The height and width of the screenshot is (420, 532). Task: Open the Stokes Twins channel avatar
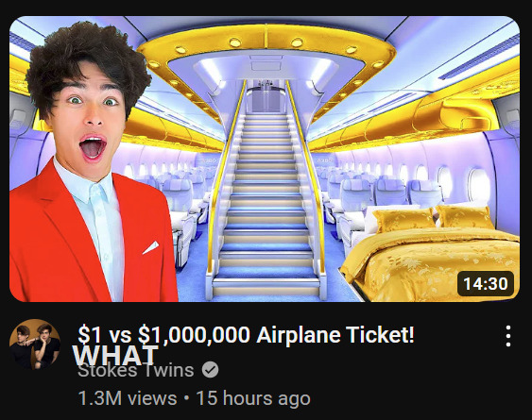pos(35,344)
